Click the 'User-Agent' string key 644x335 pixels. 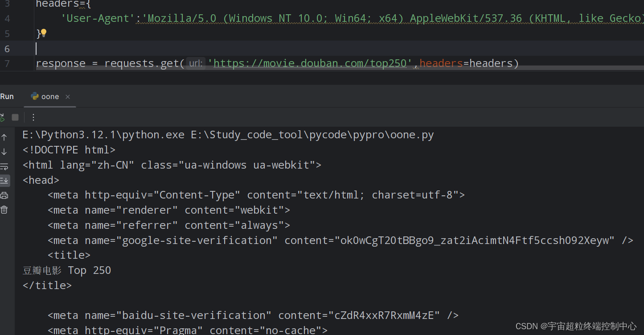pyautogui.click(x=98, y=19)
